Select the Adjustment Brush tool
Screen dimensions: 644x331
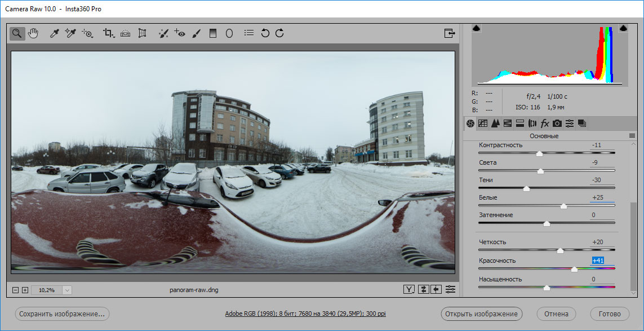(x=196, y=33)
